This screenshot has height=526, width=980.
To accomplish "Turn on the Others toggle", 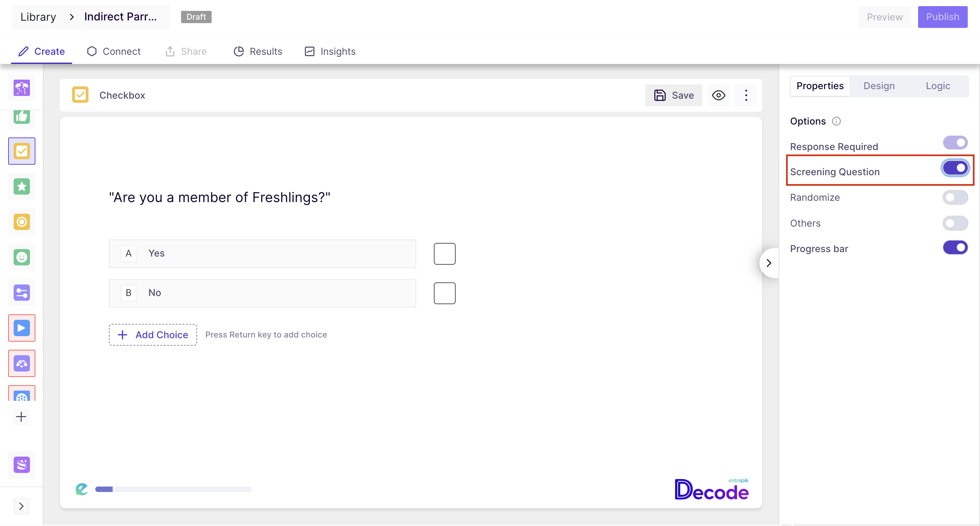I will tap(955, 223).
